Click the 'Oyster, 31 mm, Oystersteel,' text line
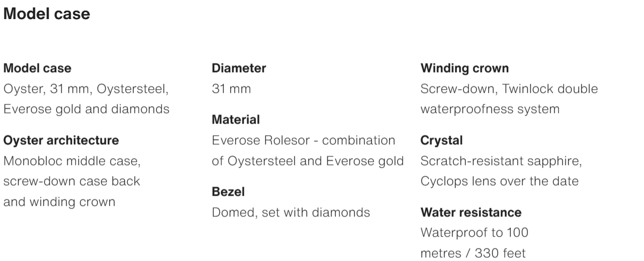Image resolution: width=644 pixels, height=261 pixels. (x=86, y=89)
